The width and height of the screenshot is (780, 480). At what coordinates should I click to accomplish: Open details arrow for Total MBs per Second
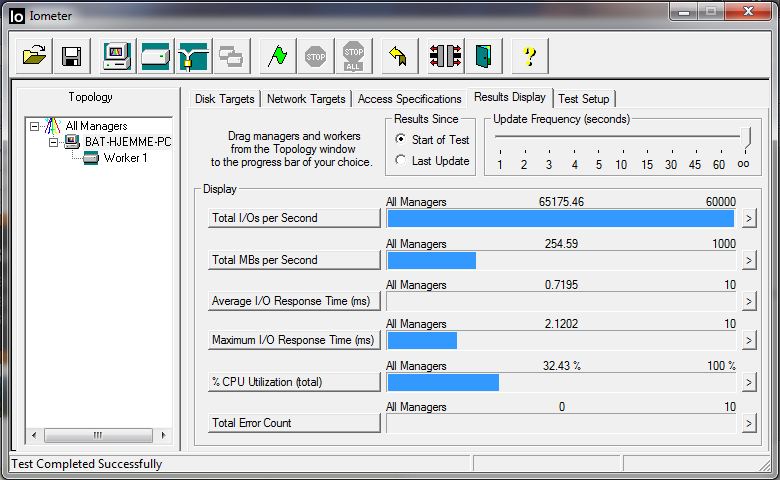click(x=749, y=260)
